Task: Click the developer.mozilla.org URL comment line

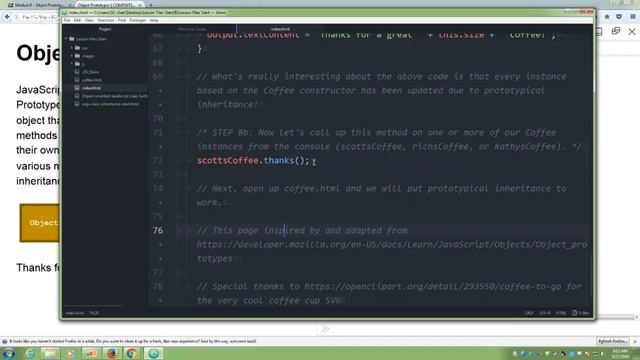Action: (x=392, y=244)
